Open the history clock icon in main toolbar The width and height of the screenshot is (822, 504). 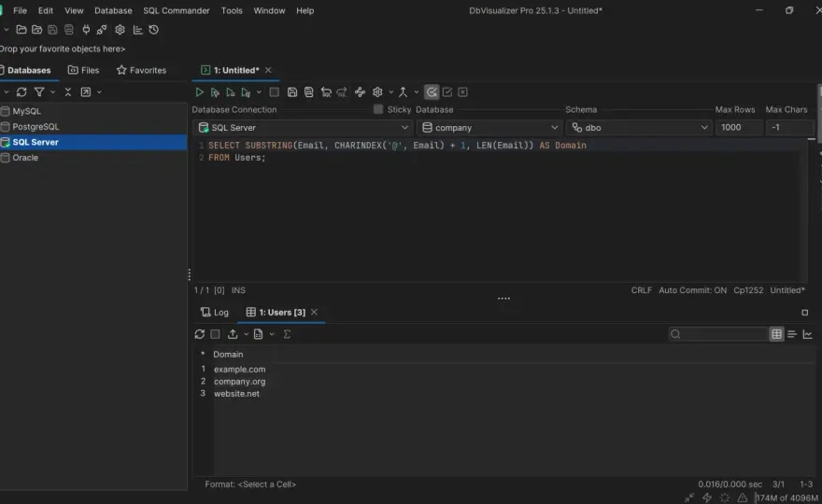[x=153, y=30]
